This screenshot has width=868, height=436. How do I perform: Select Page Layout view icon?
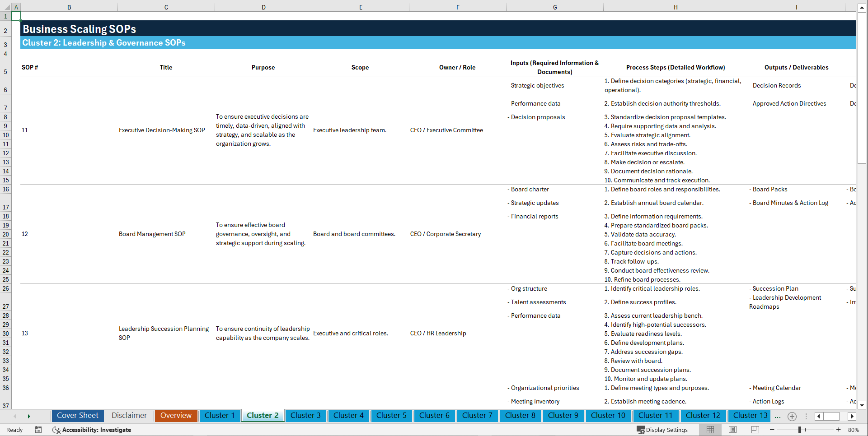[732, 430]
